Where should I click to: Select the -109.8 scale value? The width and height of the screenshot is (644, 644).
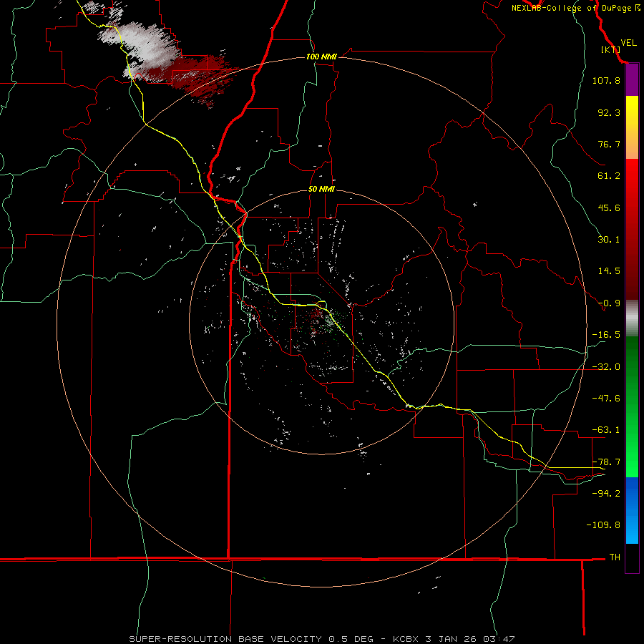(603, 525)
